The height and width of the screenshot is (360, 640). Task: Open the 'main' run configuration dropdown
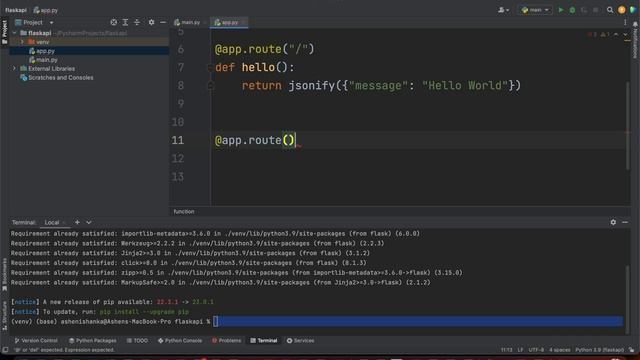[x=535, y=10]
